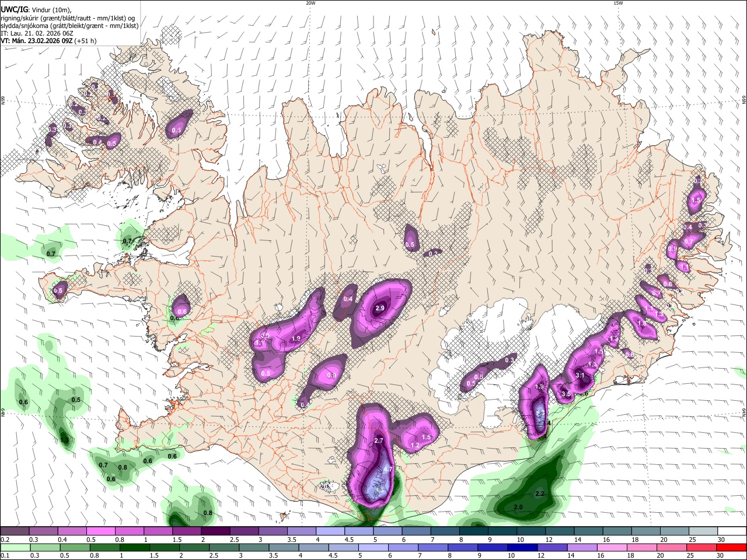Select the 'VT: Mán. 23.02.2026 09Z' valid time
Viewport: 747px width, 560px height.
pyautogui.click(x=36, y=41)
